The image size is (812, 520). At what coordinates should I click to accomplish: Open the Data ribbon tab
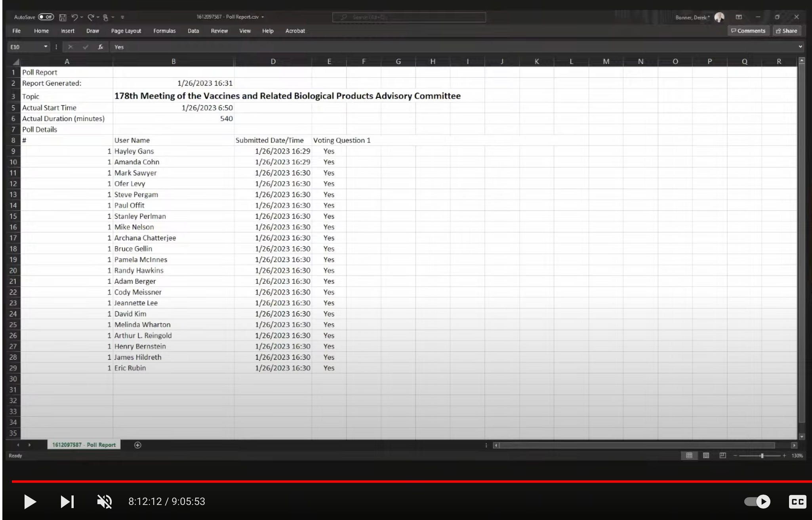[x=193, y=31]
